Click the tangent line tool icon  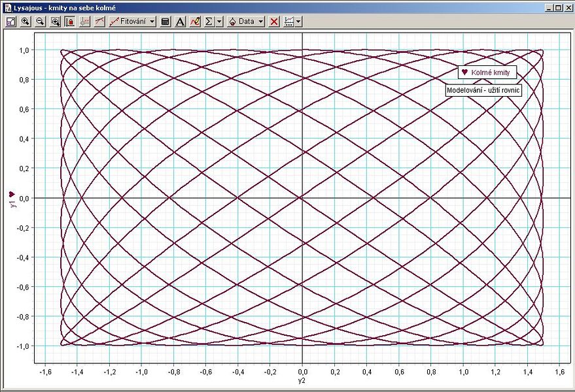coord(99,22)
